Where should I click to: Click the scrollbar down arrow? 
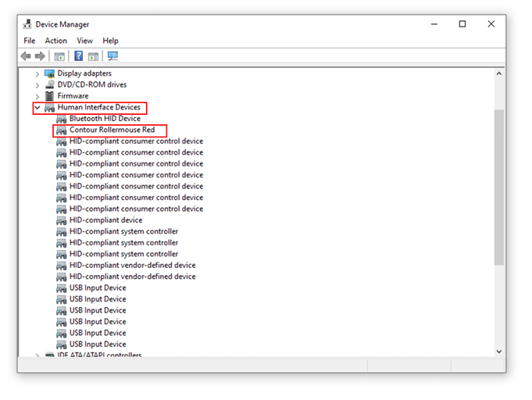click(x=499, y=352)
